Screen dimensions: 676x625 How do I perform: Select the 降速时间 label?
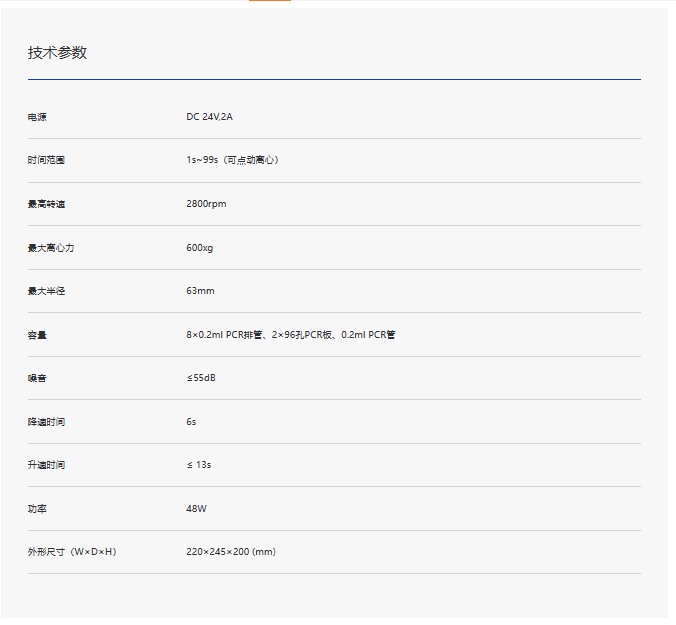pos(46,422)
